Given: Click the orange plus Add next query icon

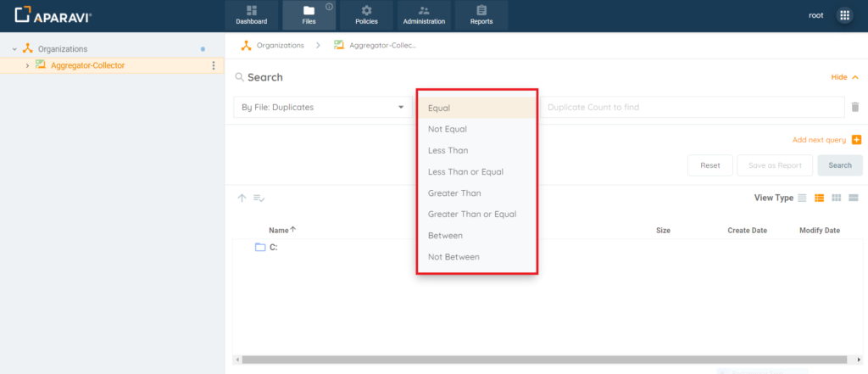Looking at the screenshot, I should pos(856,140).
